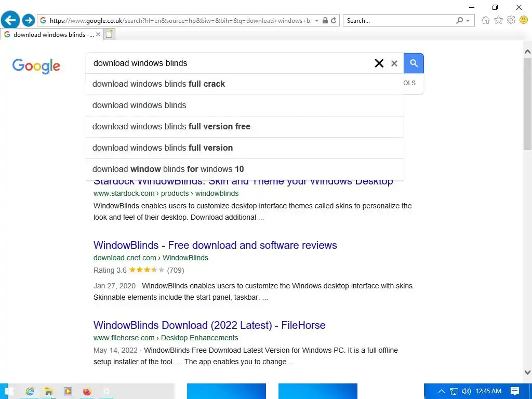Close the 'download windows blinds' tab
The width and height of the screenshot is (532, 399).
(x=98, y=34)
